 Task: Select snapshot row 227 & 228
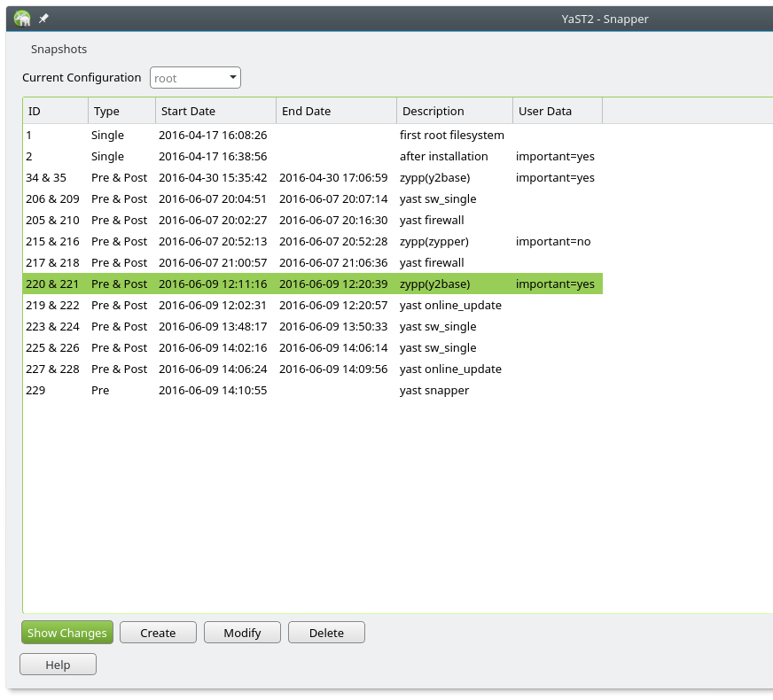313,369
